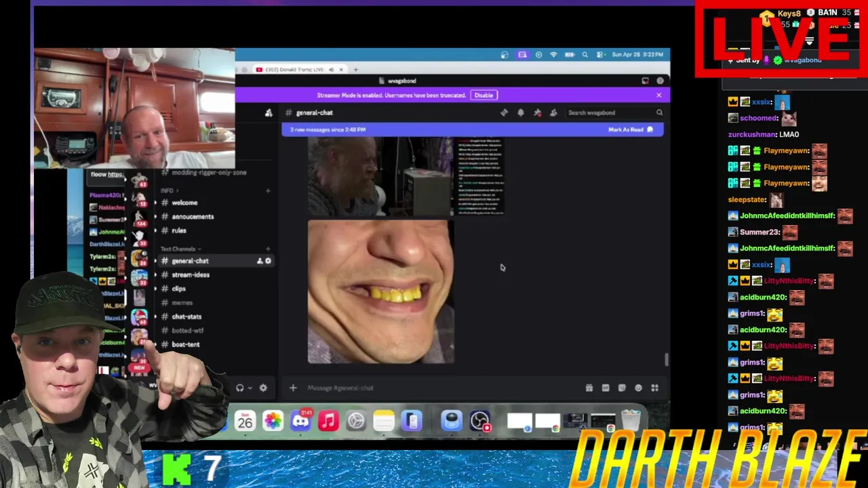Open a new browser tab with plus
The image size is (868, 488).
[355, 70]
